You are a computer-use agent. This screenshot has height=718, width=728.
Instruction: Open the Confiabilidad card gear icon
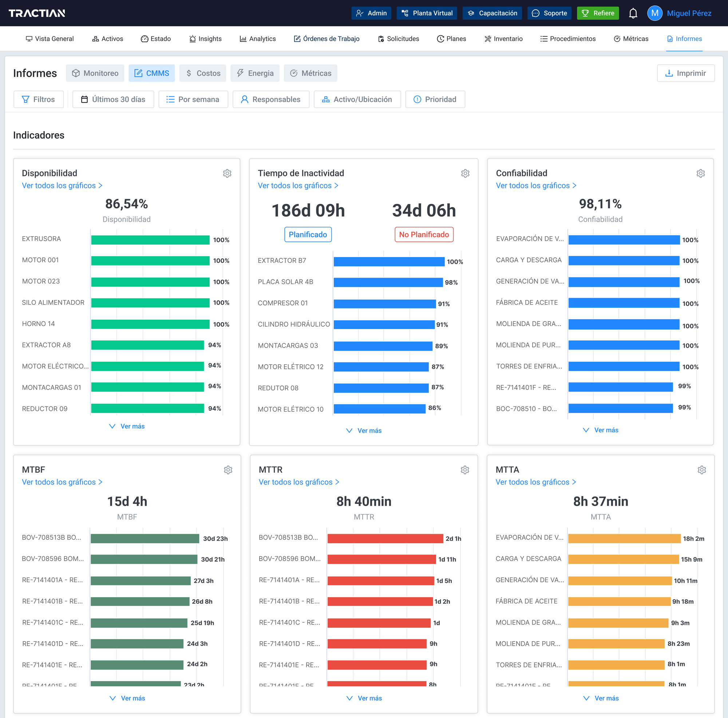coord(700,173)
